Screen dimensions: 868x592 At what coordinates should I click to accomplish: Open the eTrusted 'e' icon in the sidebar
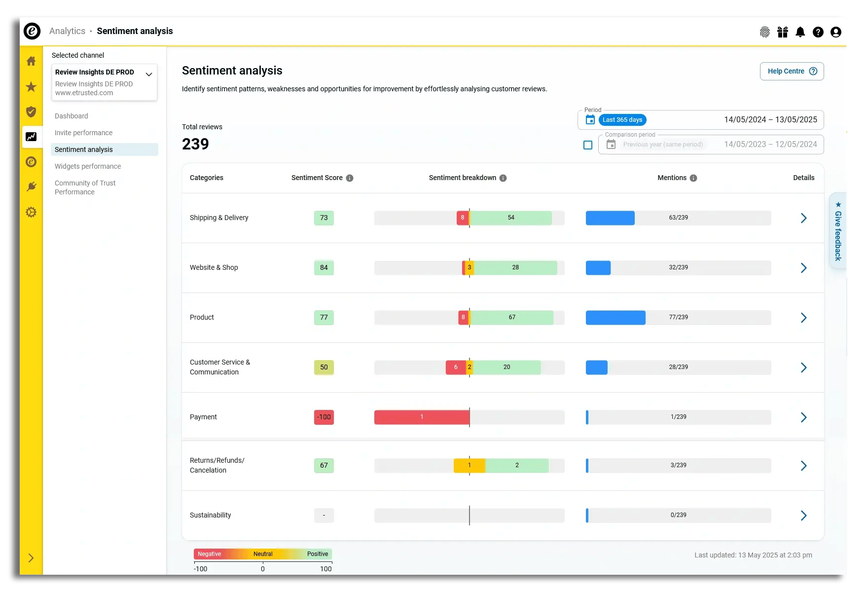coord(31,162)
